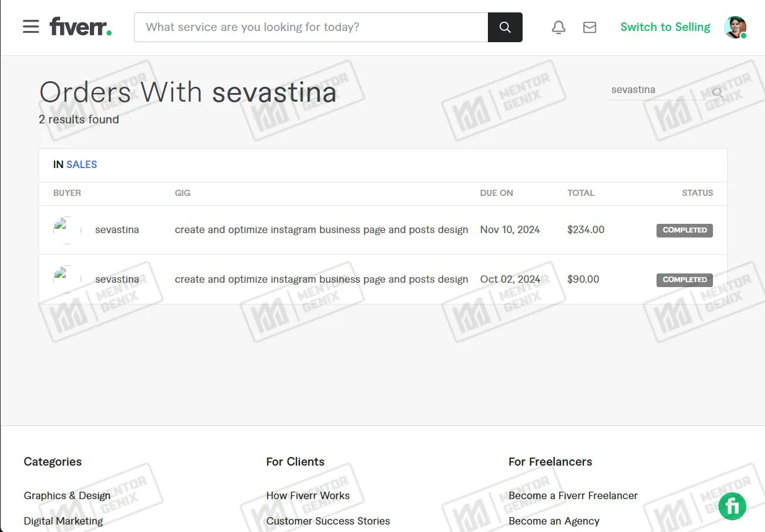
Task: Click COMPLETED status of Oct 02 order
Action: pyautogui.click(x=684, y=280)
